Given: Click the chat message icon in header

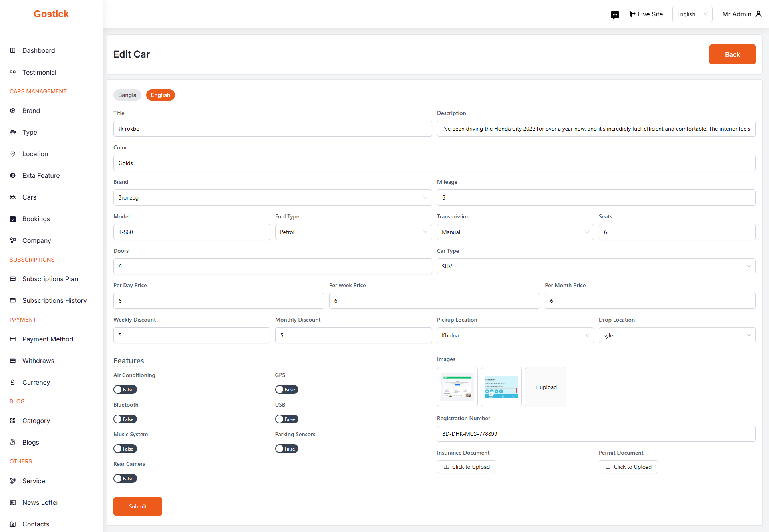Looking at the screenshot, I should click(615, 15).
